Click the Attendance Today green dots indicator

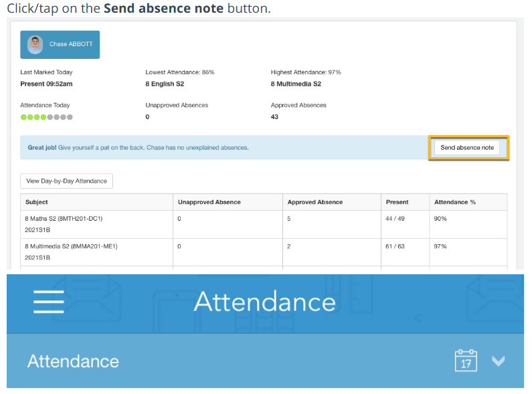[x=46, y=117]
